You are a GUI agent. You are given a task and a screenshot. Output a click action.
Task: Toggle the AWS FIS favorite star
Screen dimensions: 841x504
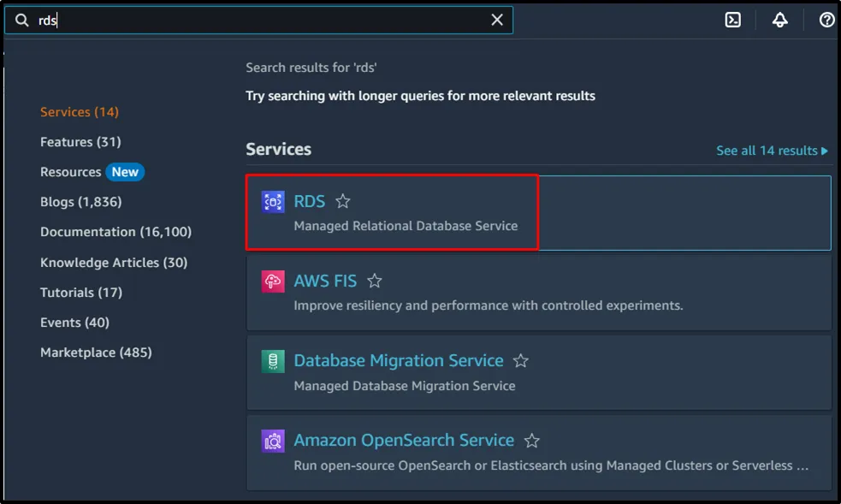[374, 282]
